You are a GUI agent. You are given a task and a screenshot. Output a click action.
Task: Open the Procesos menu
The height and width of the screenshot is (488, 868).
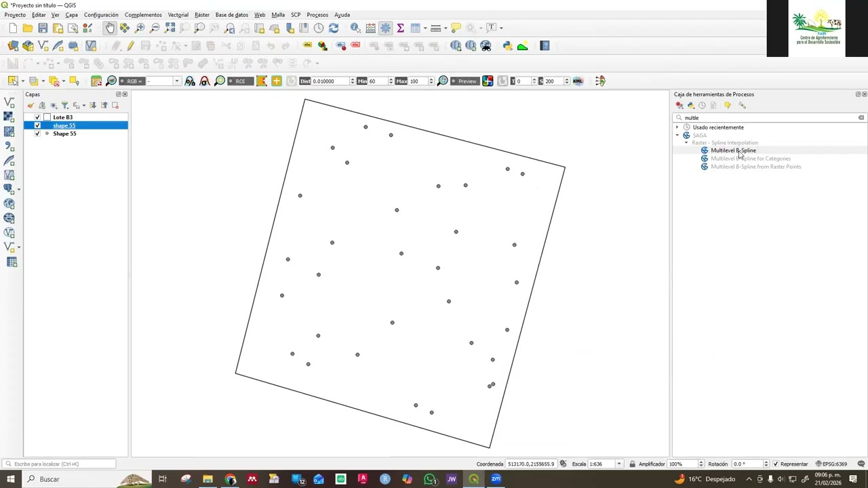pos(317,15)
